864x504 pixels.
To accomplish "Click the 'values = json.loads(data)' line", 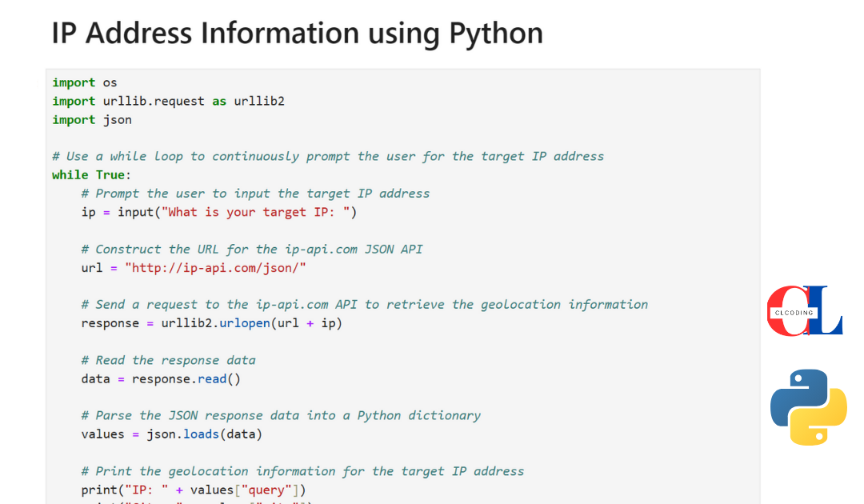I will [x=171, y=434].
